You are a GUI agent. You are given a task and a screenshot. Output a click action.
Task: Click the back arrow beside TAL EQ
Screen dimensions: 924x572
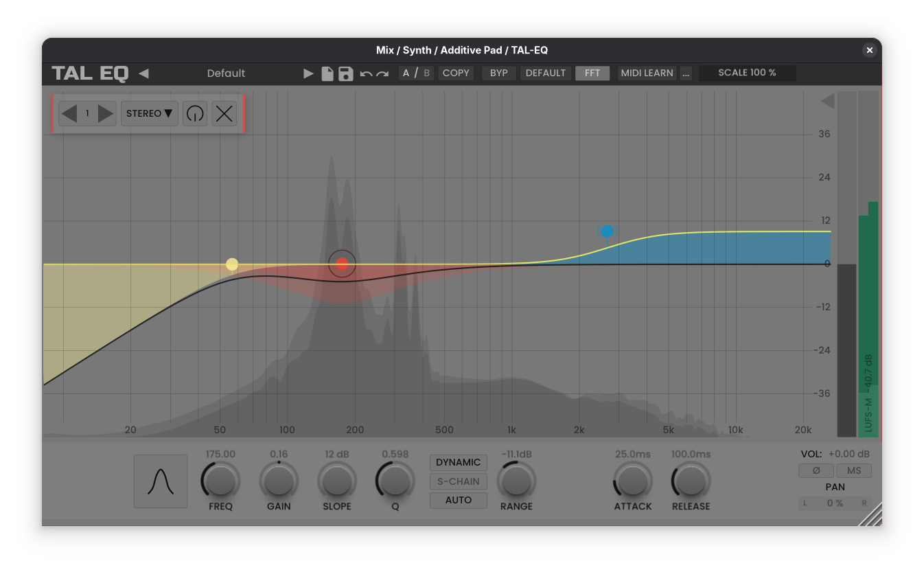point(143,73)
